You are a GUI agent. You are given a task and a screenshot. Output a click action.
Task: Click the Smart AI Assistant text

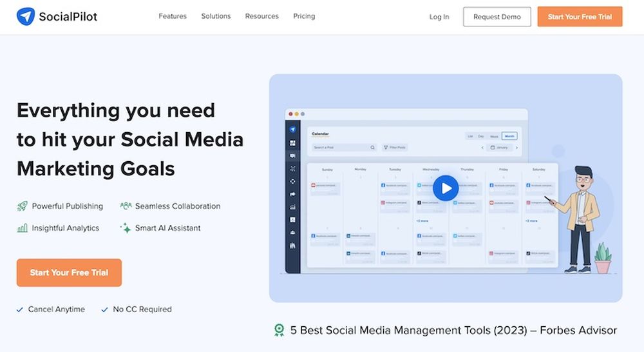pos(168,228)
